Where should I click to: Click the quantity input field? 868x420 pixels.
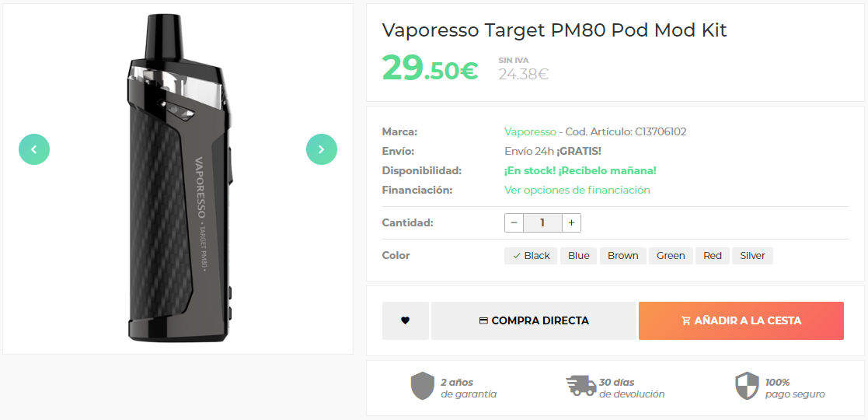click(x=542, y=222)
